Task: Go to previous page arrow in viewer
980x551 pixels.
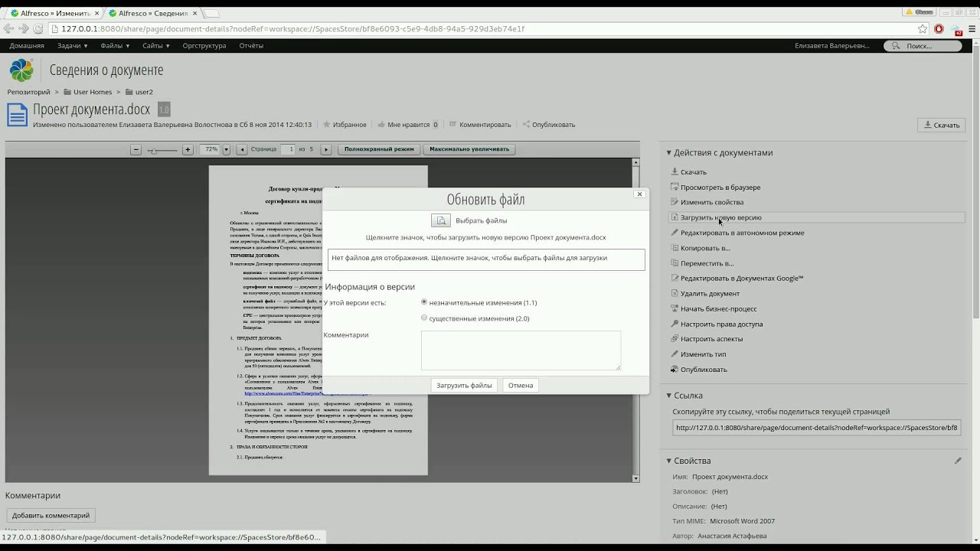Action: [x=242, y=150]
